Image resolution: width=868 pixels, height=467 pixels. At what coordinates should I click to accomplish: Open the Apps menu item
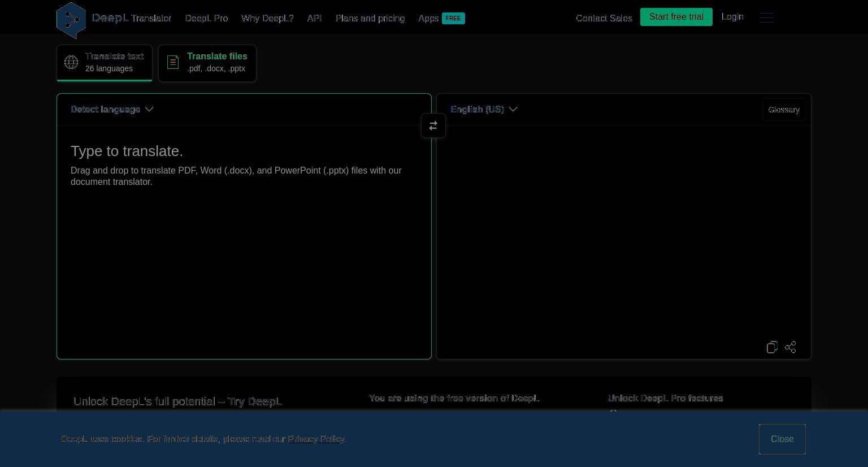pos(428,19)
